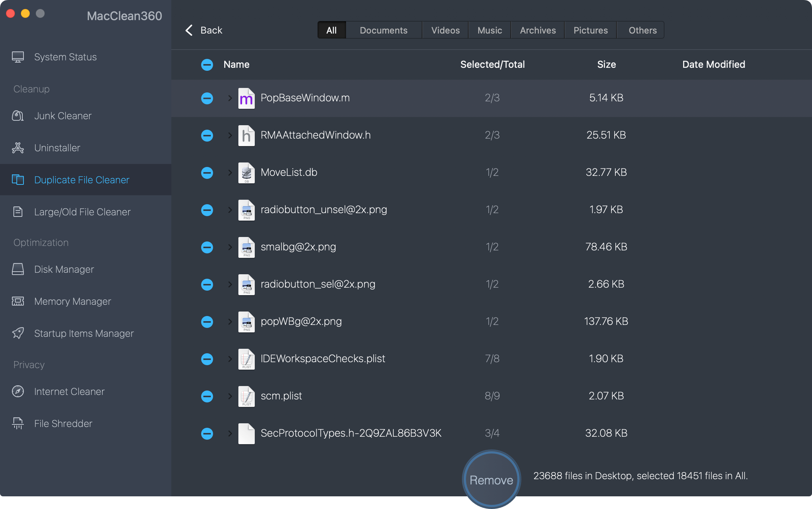Select the Disk Manager tool
Viewport: 812px width, 509px height.
[x=64, y=269]
